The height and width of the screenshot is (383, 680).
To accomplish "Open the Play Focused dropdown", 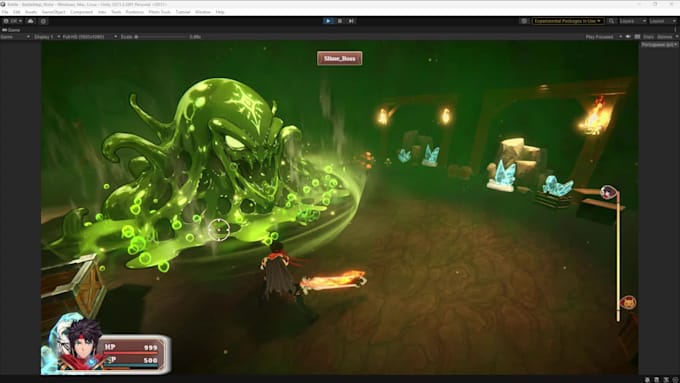I will [x=604, y=37].
